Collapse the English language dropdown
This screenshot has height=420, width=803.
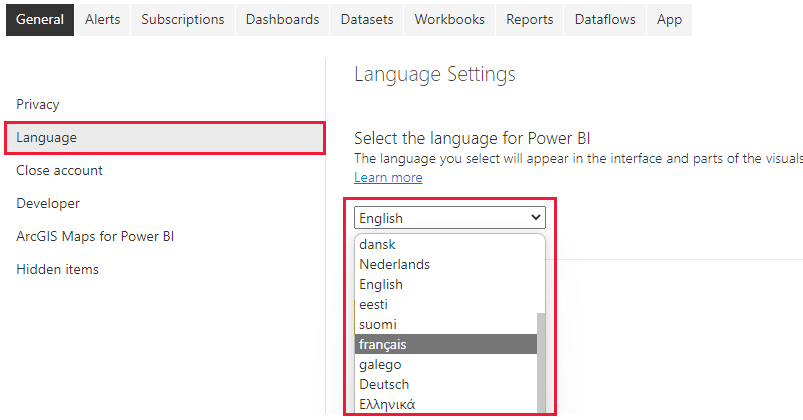[x=449, y=218]
